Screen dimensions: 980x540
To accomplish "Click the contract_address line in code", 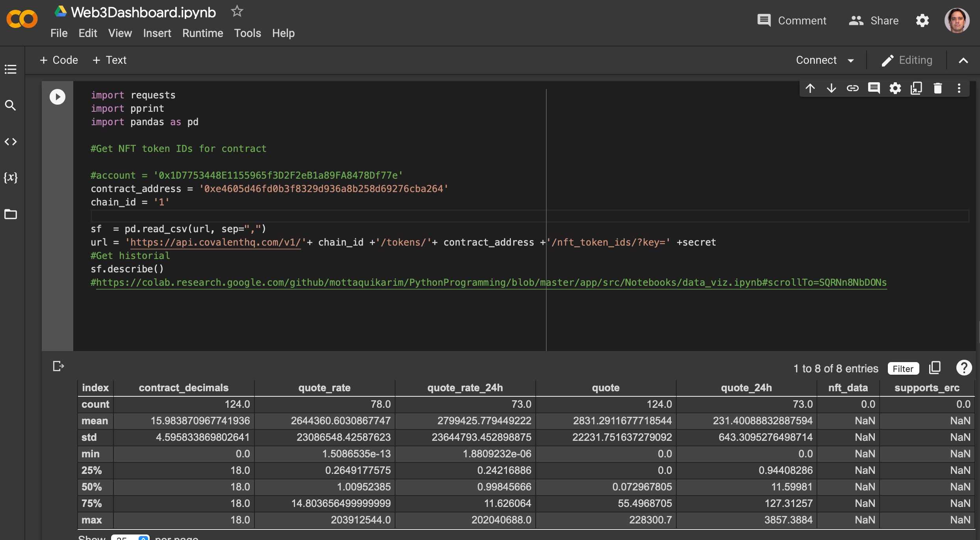I will tap(269, 189).
